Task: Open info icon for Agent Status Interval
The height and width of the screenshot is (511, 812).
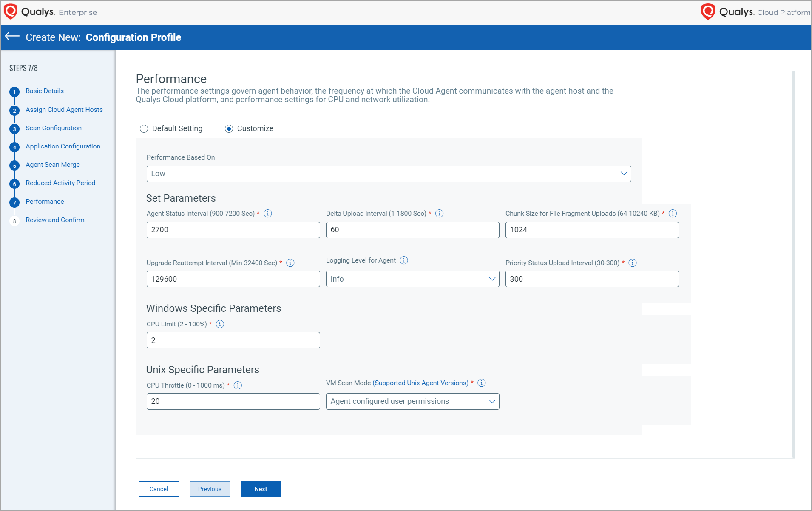Action: [x=268, y=214]
